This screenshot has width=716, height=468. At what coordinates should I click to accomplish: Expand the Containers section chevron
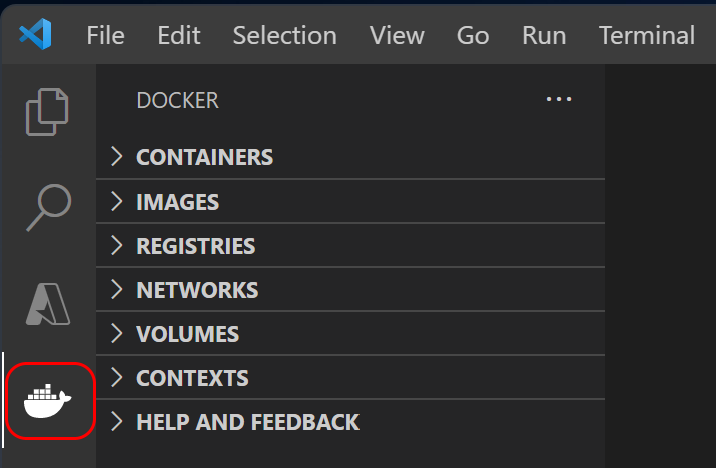pos(117,157)
